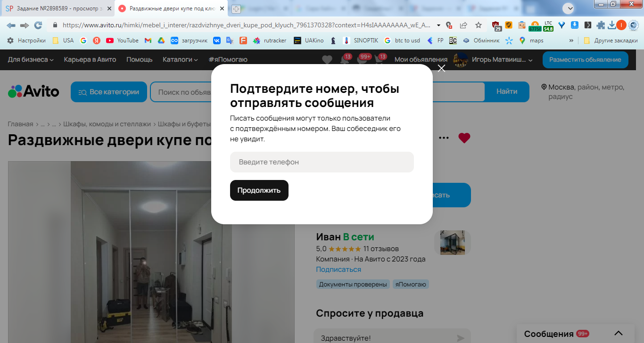Open notifications bell icon with badge 13
The height and width of the screenshot is (343, 644).
pyautogui.click(x=345, y=60)
